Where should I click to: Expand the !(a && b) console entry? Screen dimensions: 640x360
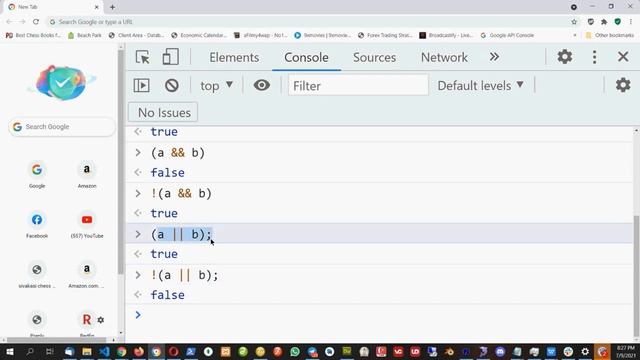point(138,193)
